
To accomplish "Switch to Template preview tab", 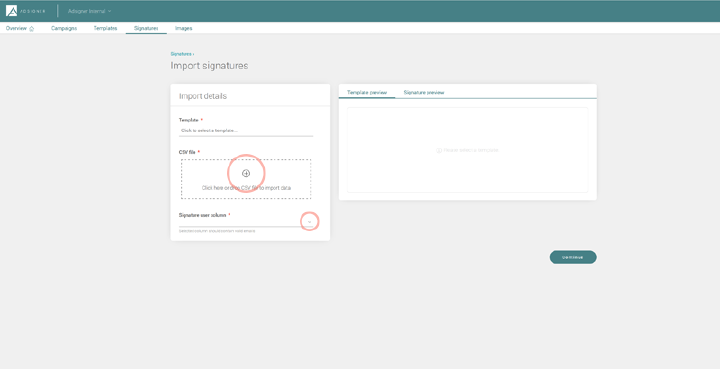I will (x=367, y=93).
